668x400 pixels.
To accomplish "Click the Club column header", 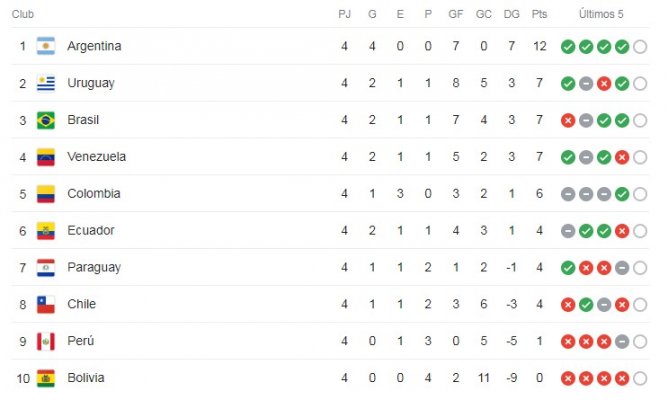I will pos(23,14).
